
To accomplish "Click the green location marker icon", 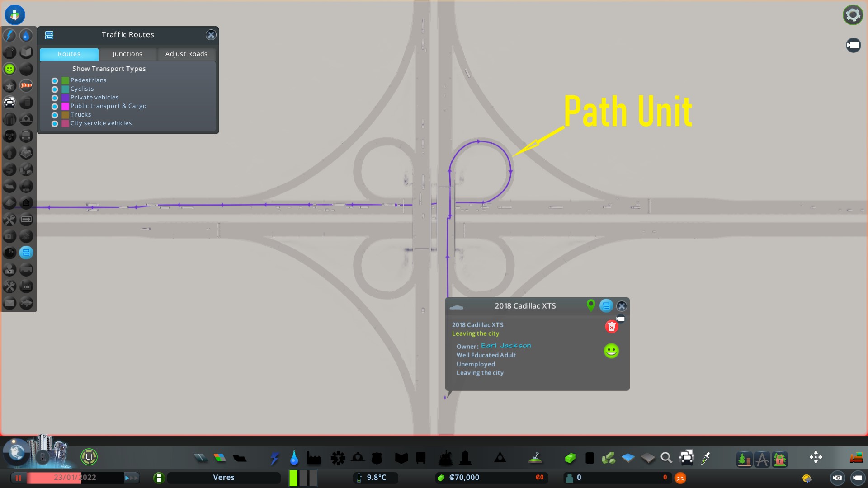I will [x=590, y=305].
